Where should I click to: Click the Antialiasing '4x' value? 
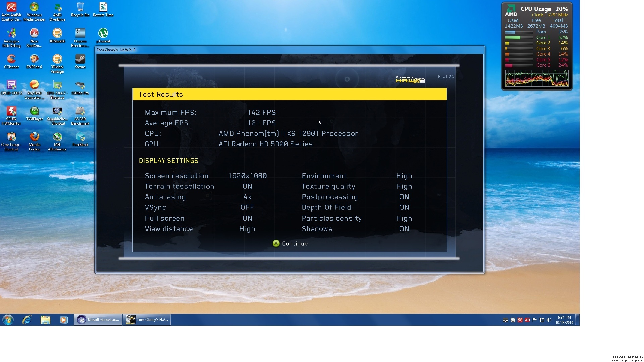[x=247, y=197]
